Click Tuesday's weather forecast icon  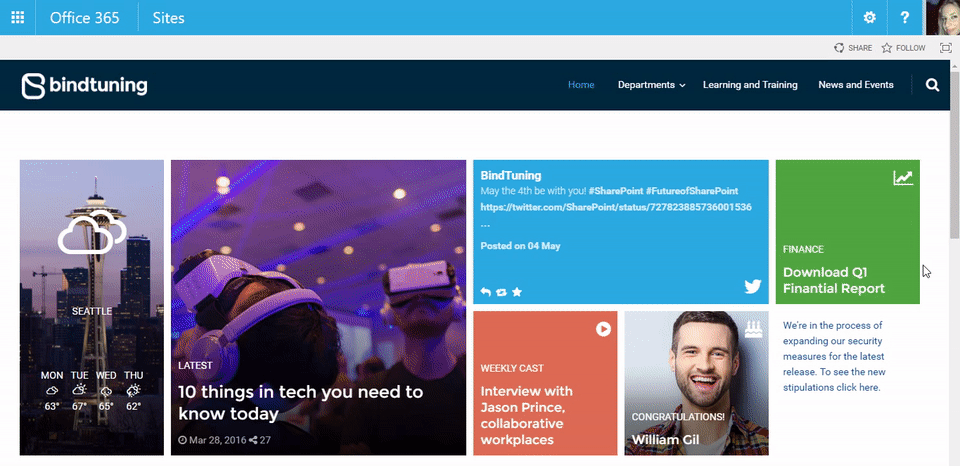pyautogui.click(x=79, y=390)
